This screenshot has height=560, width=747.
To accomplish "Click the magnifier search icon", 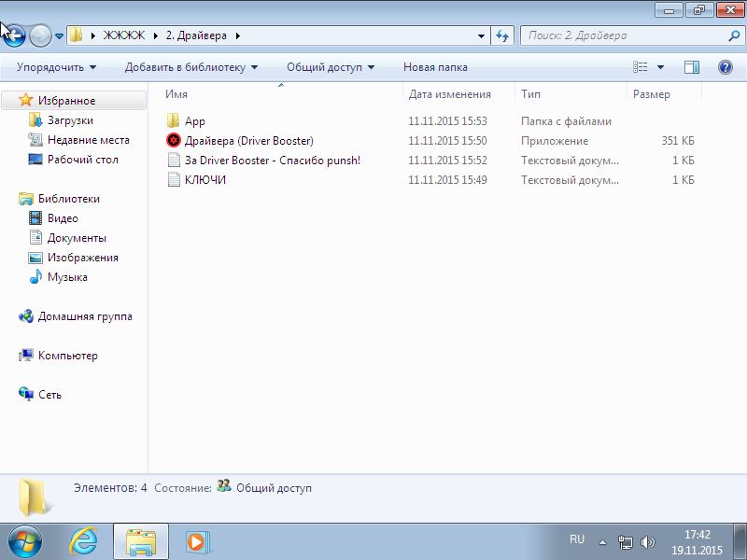I will tap(734, 35).
